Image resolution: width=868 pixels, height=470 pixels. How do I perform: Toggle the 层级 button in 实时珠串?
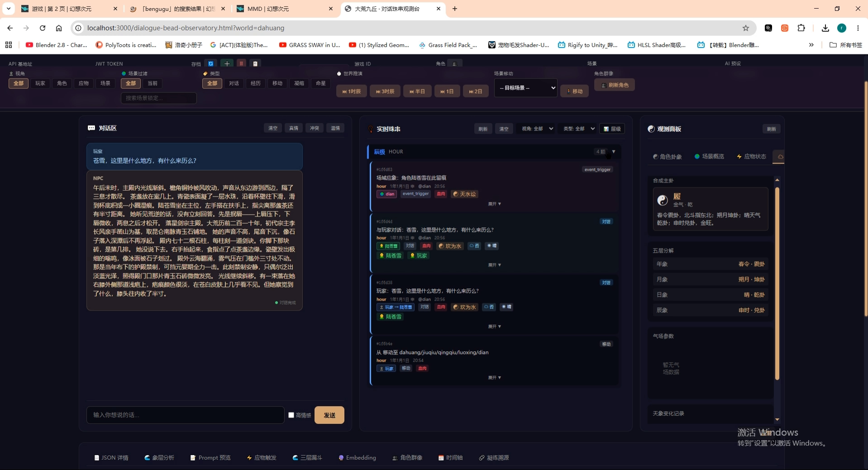612,129
